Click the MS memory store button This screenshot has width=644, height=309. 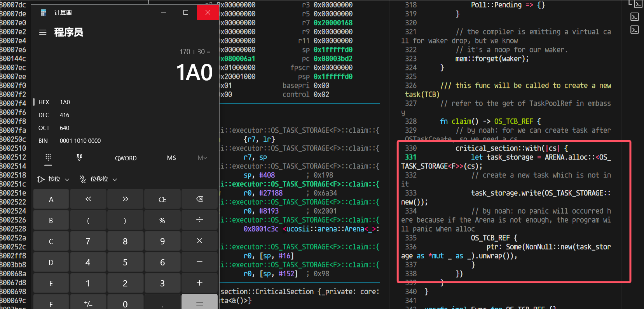pos(171,158)
